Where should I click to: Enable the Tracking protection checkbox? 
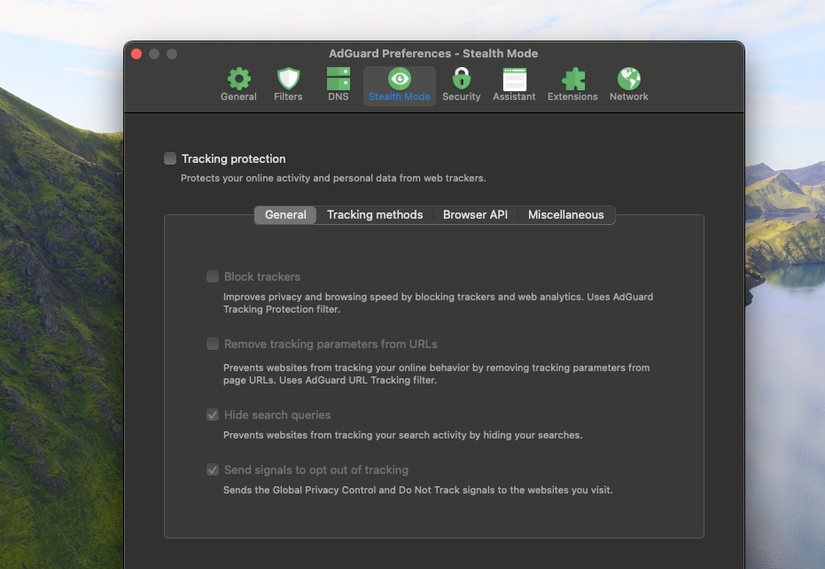tap(170, 158)
